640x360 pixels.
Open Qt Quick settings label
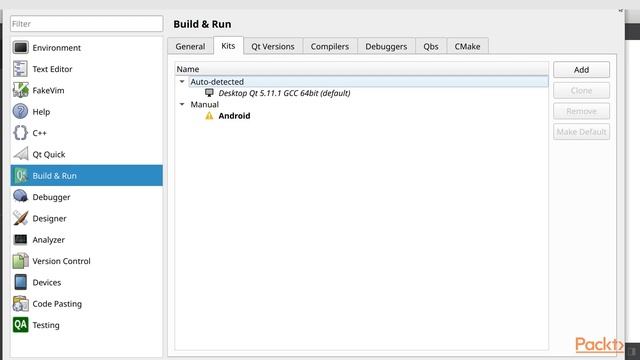pyautogui.click(x=49, y=154)
